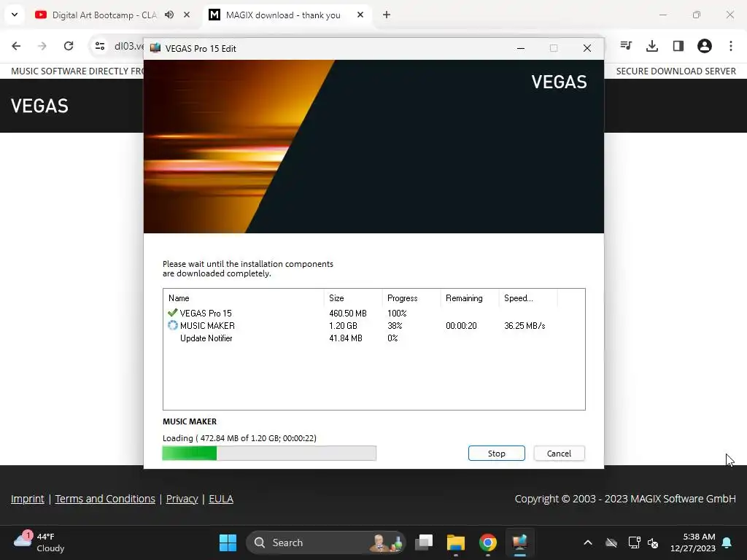Click the VEGAS Pro installer title bar icon
The image size is (747, 560).
(155, 48)
